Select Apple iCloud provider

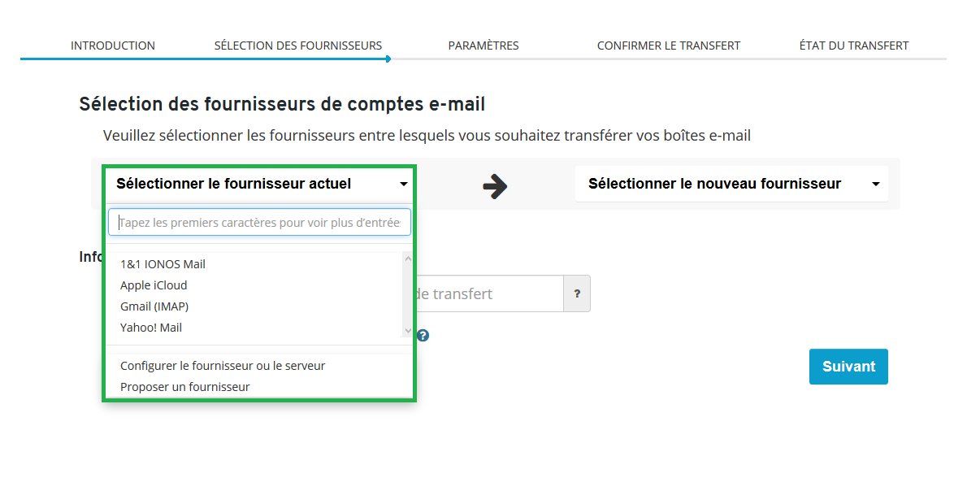click(x=154, y=285)
